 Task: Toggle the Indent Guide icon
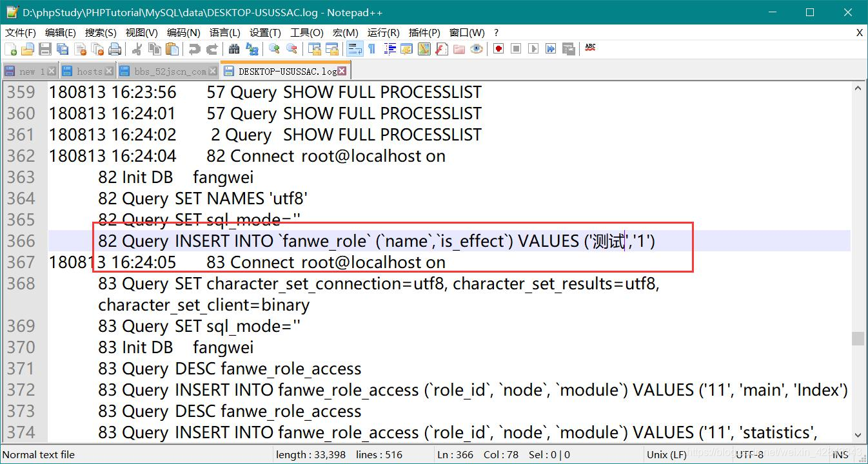tap(390, 49)
